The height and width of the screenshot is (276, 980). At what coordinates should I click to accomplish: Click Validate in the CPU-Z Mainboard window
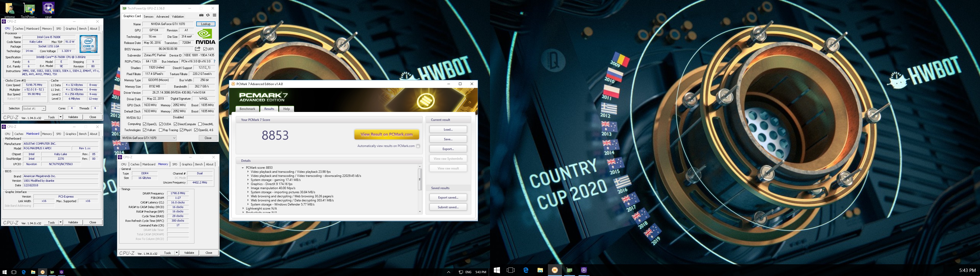coord(73,222)
